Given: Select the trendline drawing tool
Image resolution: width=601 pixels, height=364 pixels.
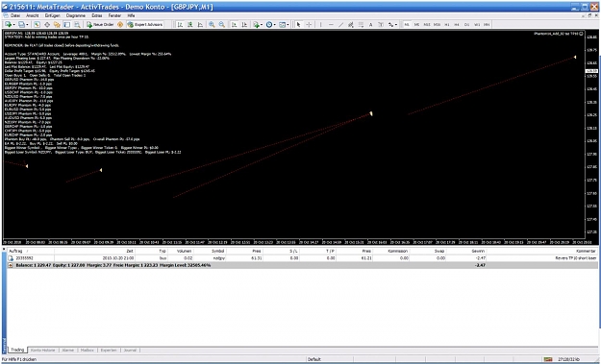Looking at the screenshot, I should pos(340,25).
